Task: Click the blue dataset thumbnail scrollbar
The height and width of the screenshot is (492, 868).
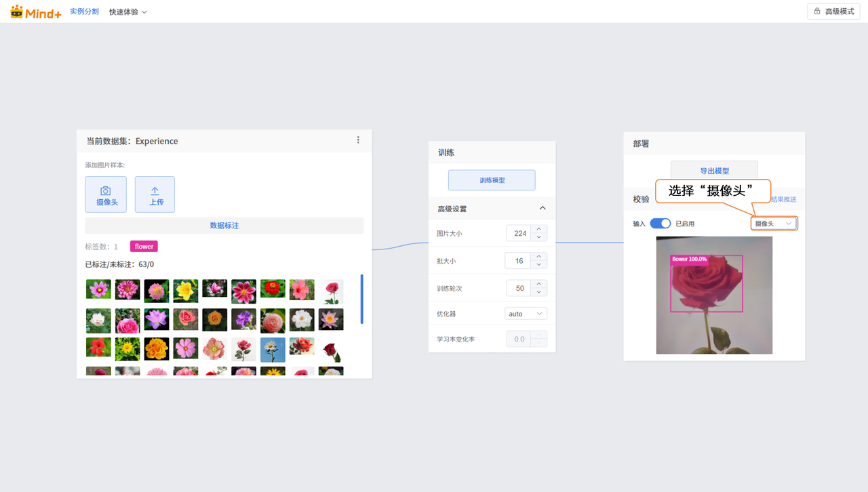Action: [361, 299]
